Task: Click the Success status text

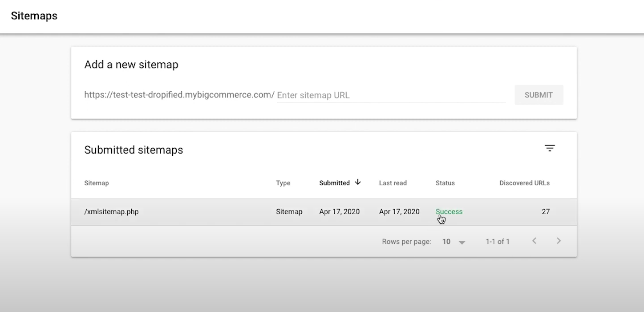Action: pyautogui.click(x=449, y=212)
